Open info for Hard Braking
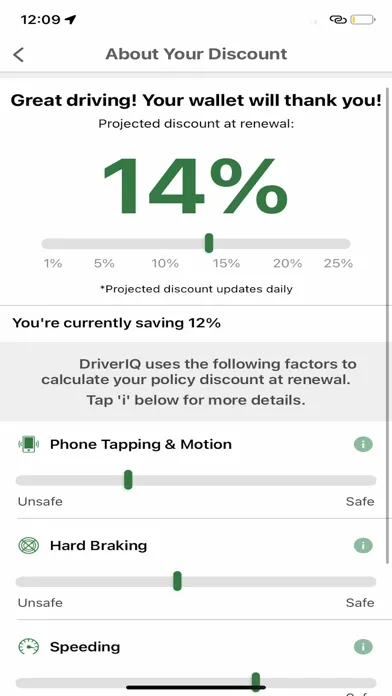Image resolution: width=392 pixels, height=696 pixels. click(x=363, y=546)
